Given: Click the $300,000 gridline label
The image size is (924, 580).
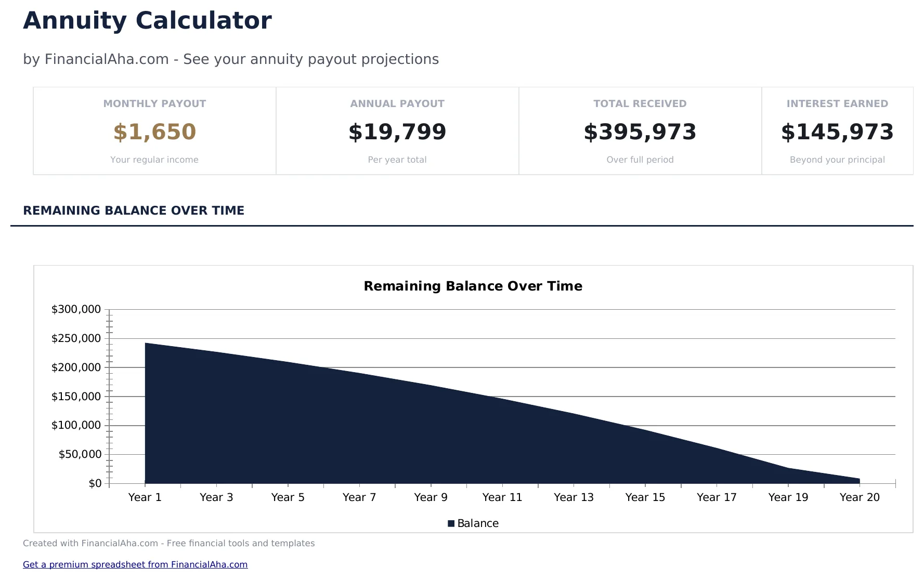Looking at the screenshot, I should (x=76, y=309).
